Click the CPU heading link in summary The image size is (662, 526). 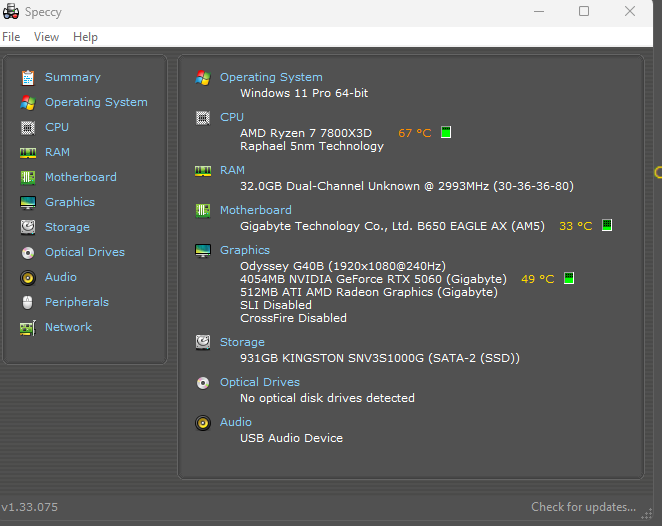coord(232,117)
